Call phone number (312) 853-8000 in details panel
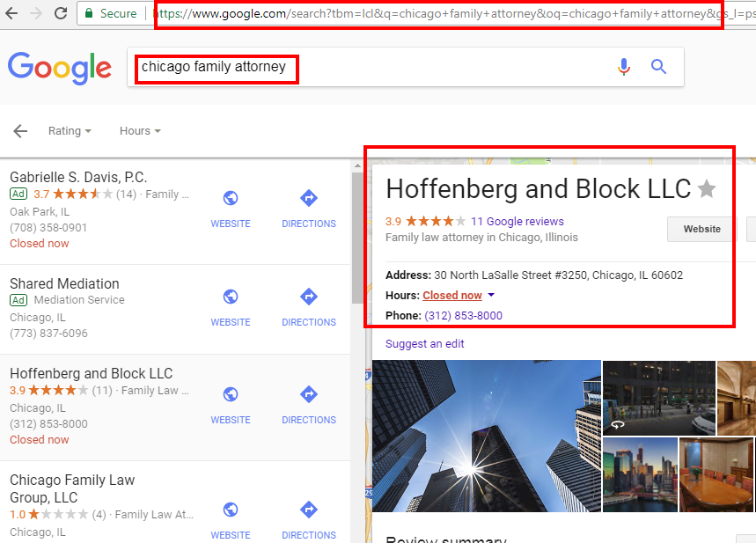756x543 pixels. point(463,315)
